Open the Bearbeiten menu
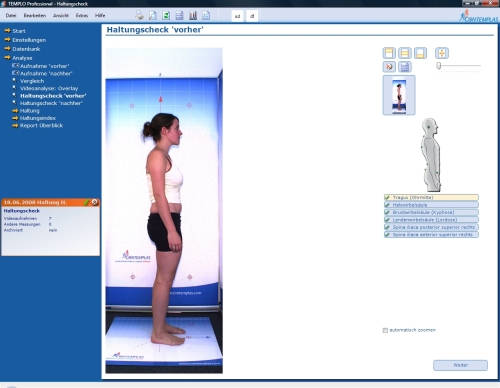Viewport: 500px width, 388px height. (35, 15)
